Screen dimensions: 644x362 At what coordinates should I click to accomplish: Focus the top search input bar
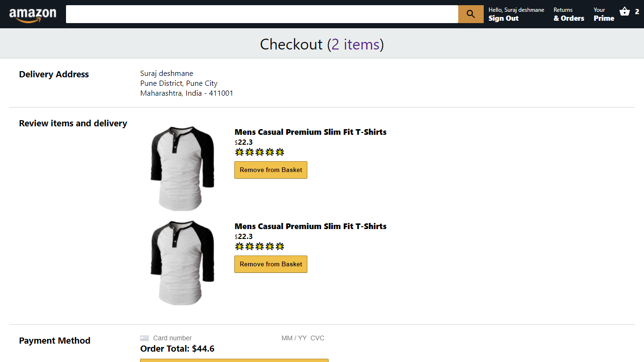click(262, 14)
